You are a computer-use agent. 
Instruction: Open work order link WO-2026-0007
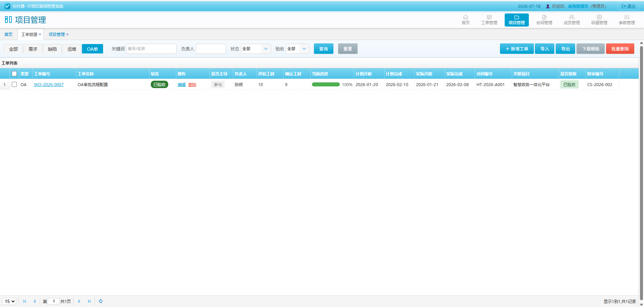coord(49,85)
